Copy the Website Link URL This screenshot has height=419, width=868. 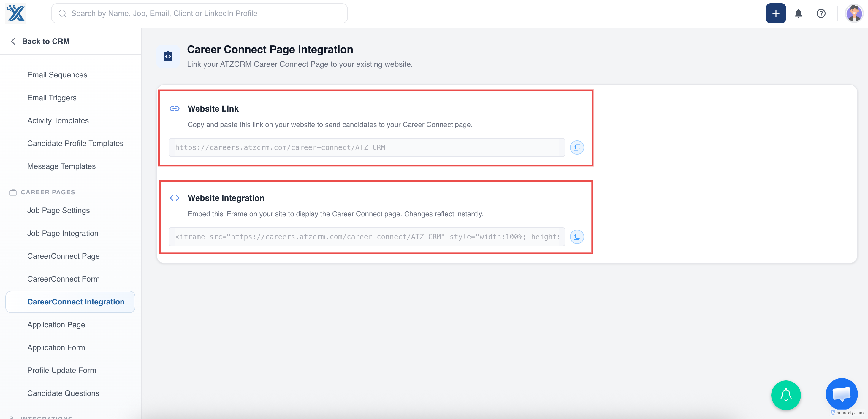click(577, 147)
